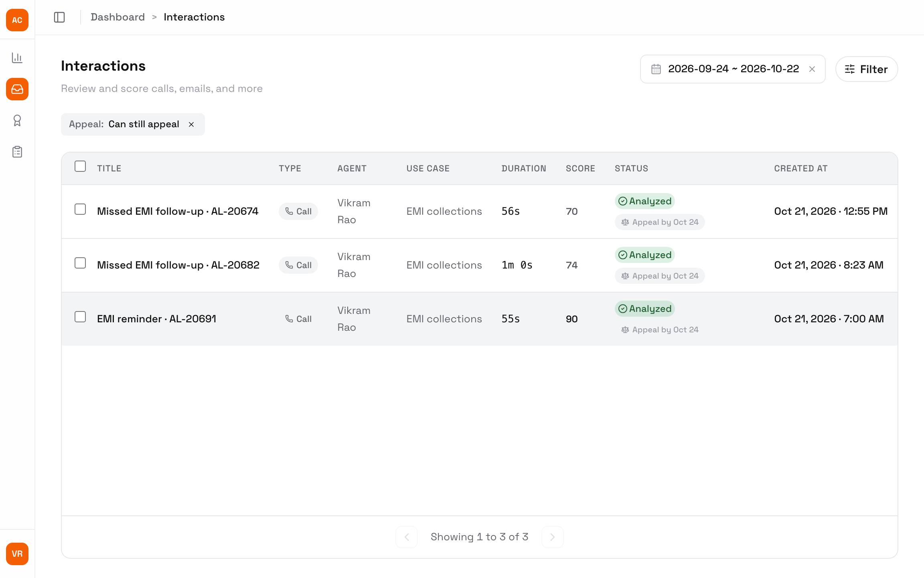Select all rows checkbox in header
The width and height of the screenshot is (924, 578).
point(80,166)
